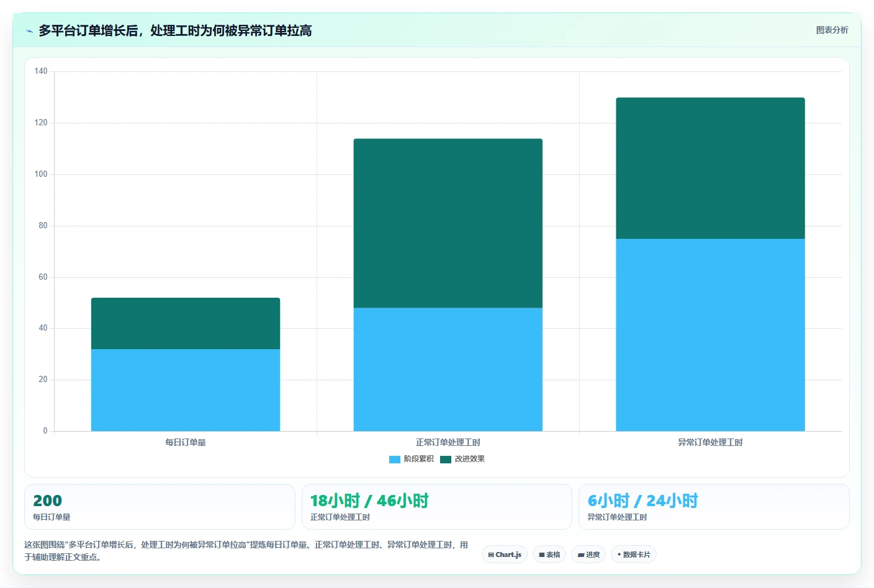This screenshot has width=874, height=588.
Task: Click the 60 y-axis tick label
Action: pyautogui.click(x=43, y=277)
